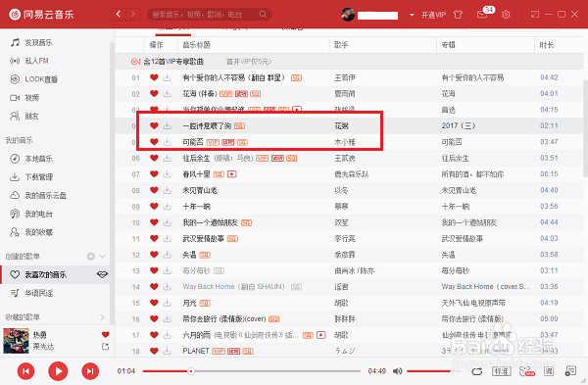This screenshot has width=588, height=385.
Task: Toggle like heart for playing song 热勇
Action: (x=106, y=334)
